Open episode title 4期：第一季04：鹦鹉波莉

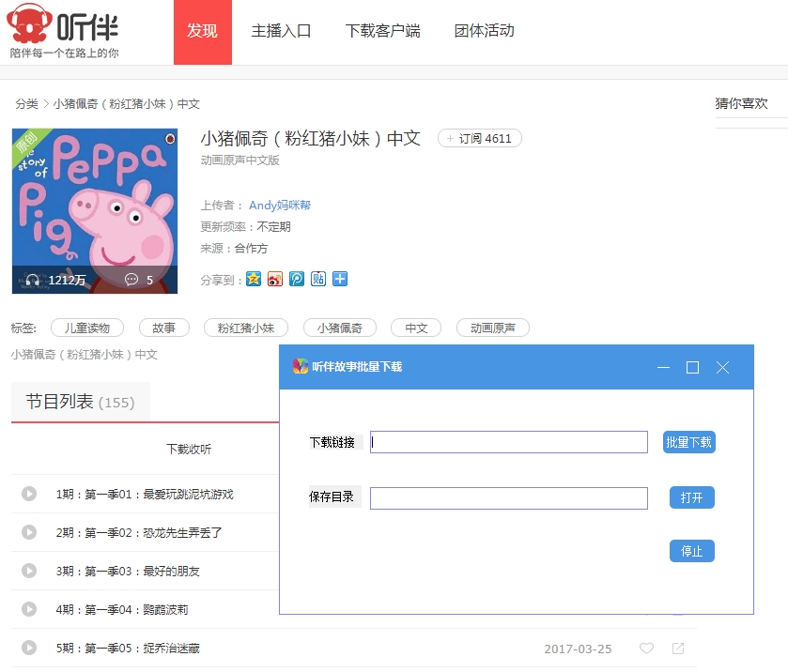122,609
